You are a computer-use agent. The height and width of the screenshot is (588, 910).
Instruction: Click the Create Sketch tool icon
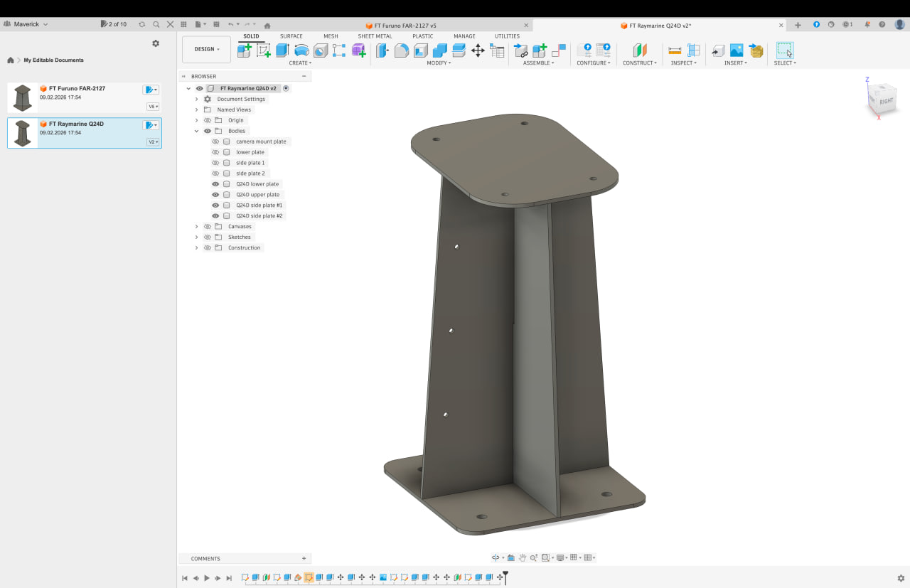(263, 50)
